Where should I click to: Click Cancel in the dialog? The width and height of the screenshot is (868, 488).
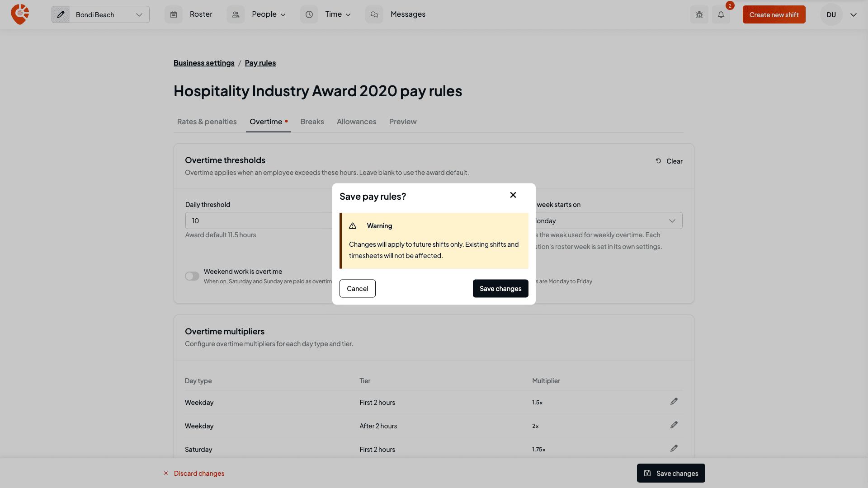point(358,288)
